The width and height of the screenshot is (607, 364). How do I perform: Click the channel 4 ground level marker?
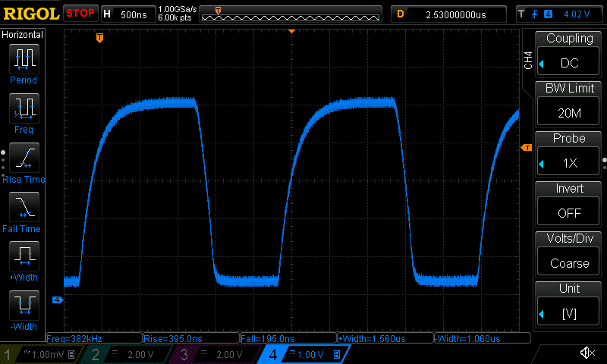pyautogui.click(x=58, y=300)
